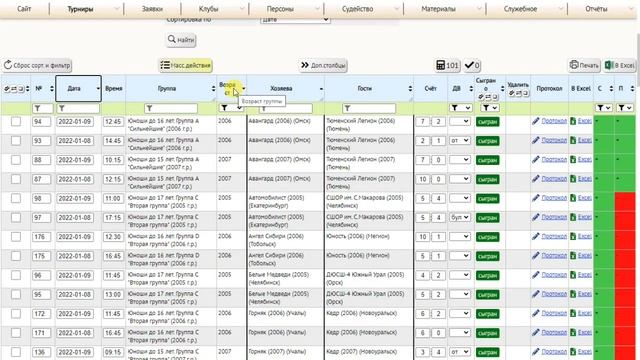Edit home score 10 for match 87
The height and width of the screenshot is (360, 640).
(422, 179)
